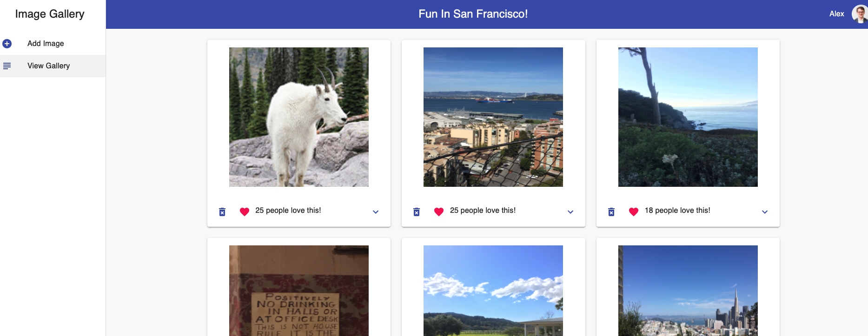Expand details for the mountain goat card
The height and width of the screenshot is (336, 868).
click(x=375, y=212)
